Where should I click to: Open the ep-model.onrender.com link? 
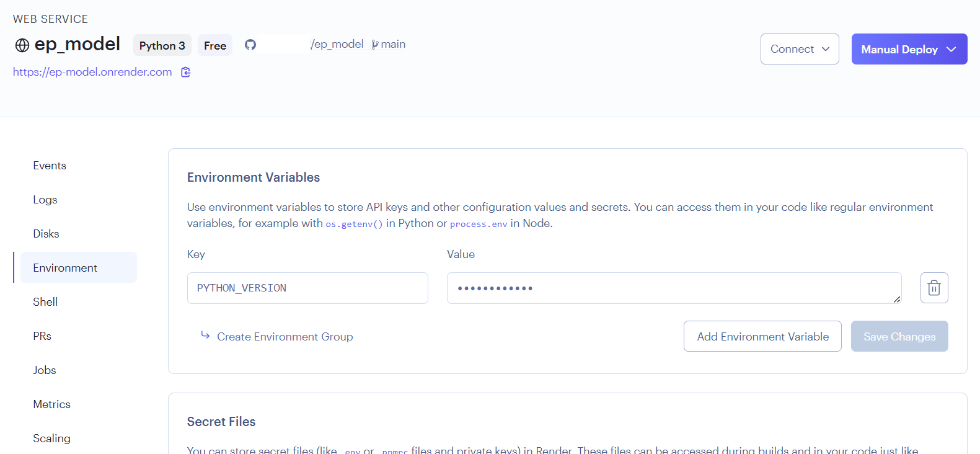(92, 72)
